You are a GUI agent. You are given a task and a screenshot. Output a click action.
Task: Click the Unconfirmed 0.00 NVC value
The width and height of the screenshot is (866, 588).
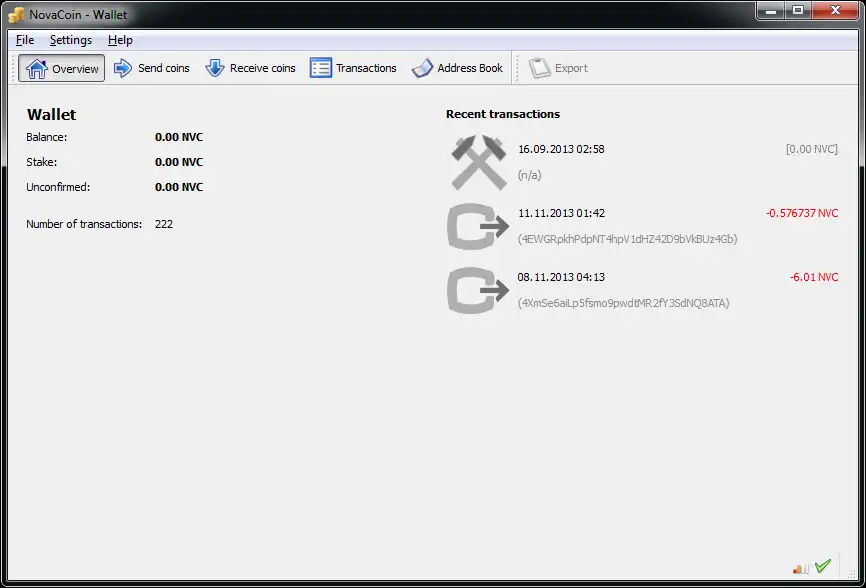point(179,187)
